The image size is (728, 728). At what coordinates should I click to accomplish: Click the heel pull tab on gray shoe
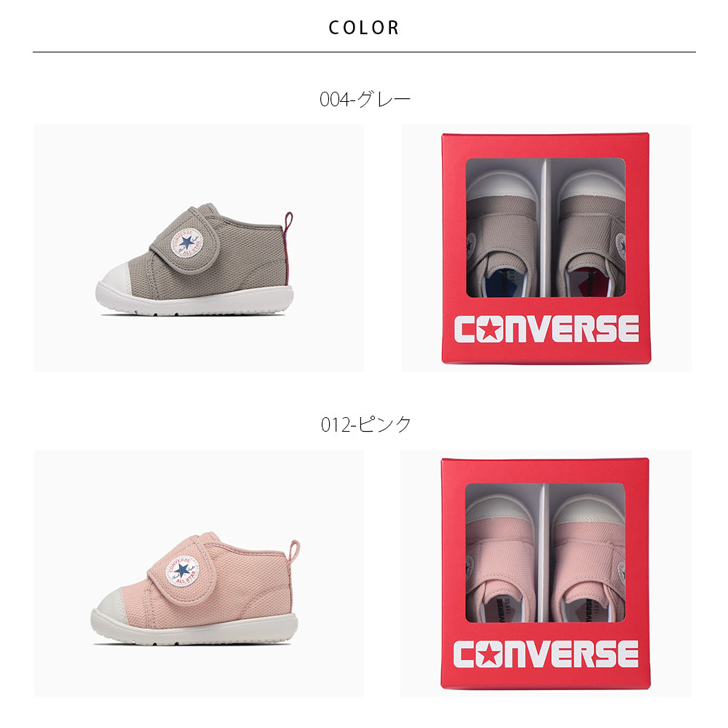pyautogui.click(x=288, y=223)
